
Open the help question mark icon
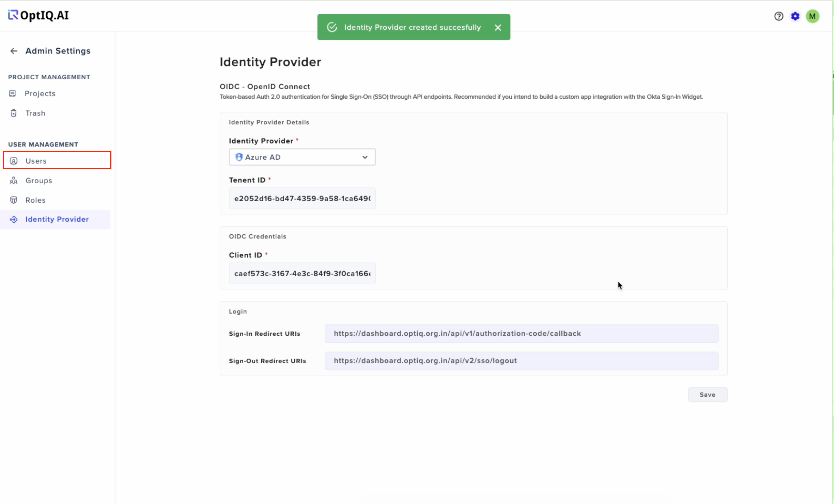pos(778,16)
